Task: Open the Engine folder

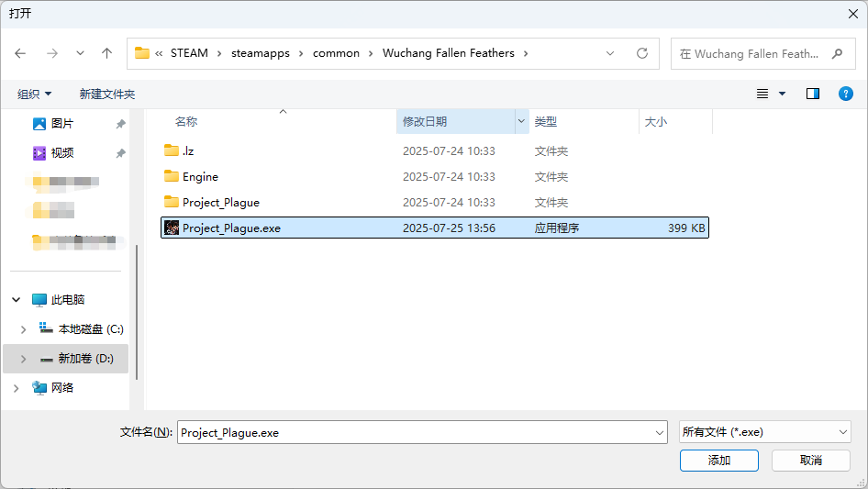Action: [200, 176]
